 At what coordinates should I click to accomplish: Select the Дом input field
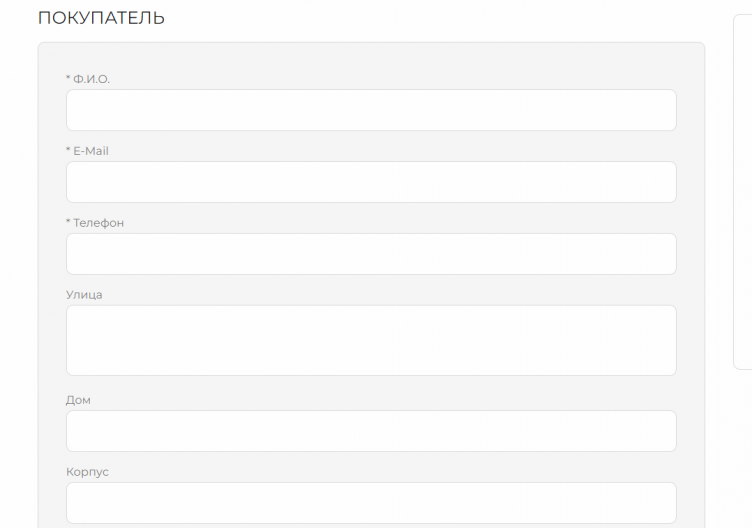point(371,431)
